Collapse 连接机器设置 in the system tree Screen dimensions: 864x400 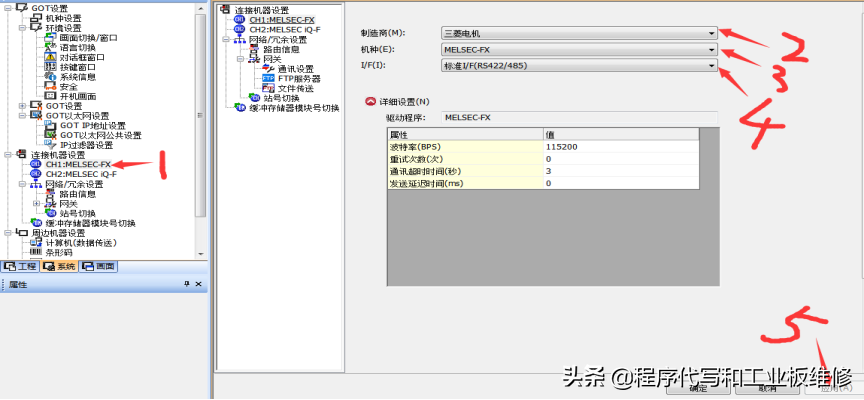pyautogui.click(x=8, y=155)
